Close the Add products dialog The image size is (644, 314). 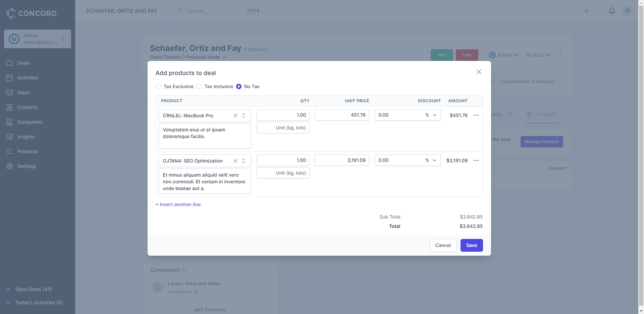479,72
